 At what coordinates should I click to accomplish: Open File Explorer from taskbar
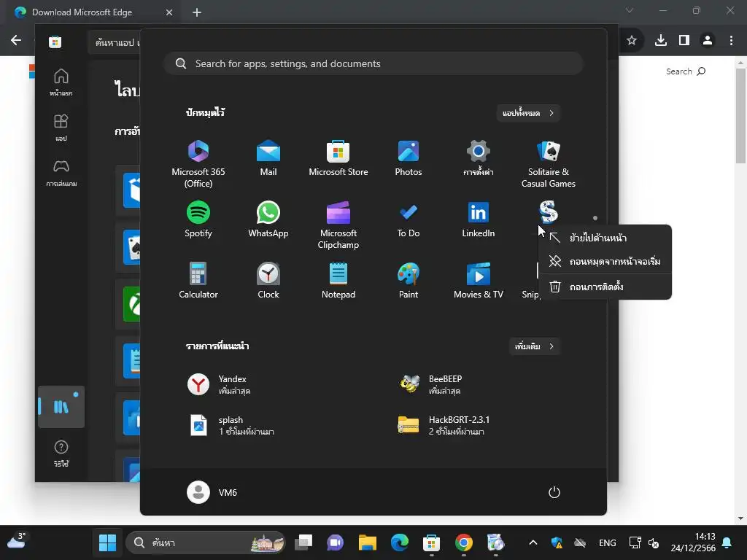(368, 542)
